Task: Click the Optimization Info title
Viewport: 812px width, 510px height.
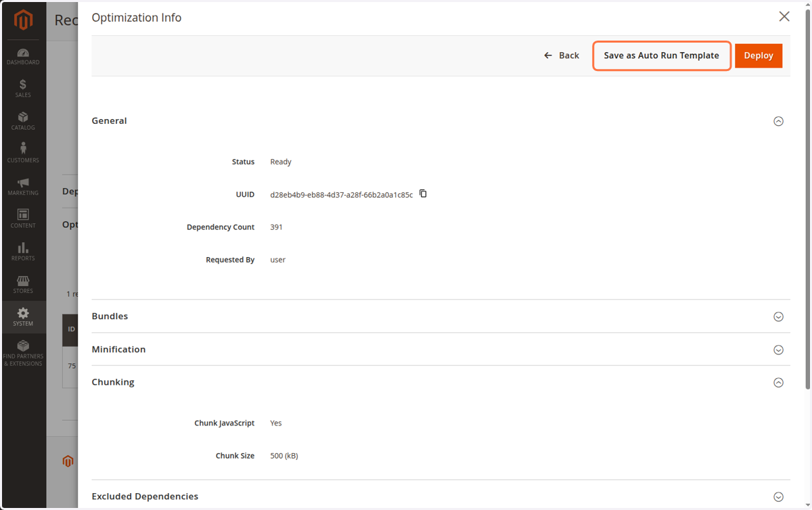Action: 137,18
